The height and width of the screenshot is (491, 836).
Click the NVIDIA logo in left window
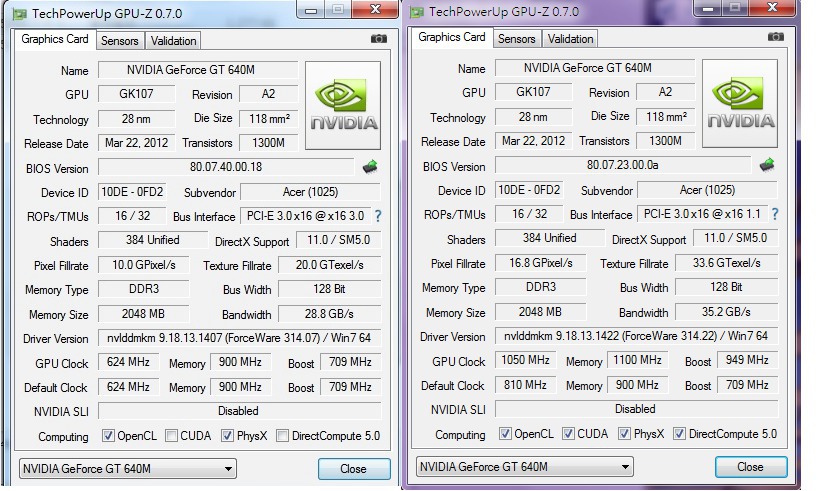[343, 106]
